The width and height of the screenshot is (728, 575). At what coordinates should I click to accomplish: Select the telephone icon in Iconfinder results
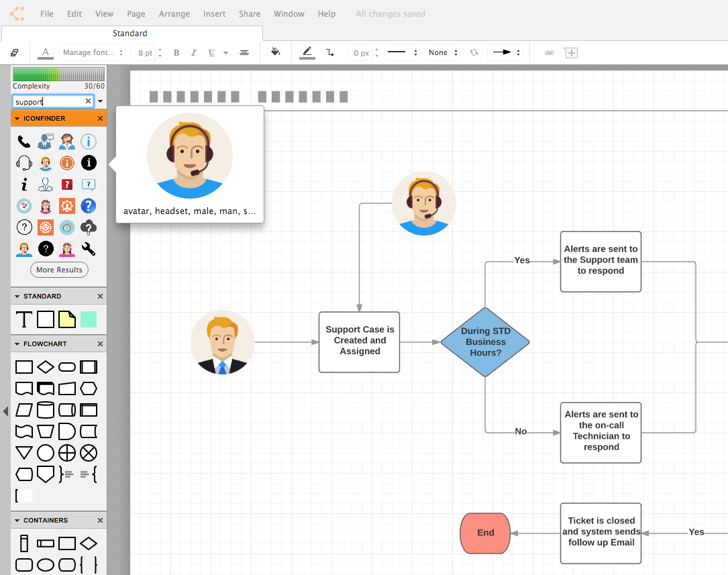pyautogui.click(x=24, y=142)
